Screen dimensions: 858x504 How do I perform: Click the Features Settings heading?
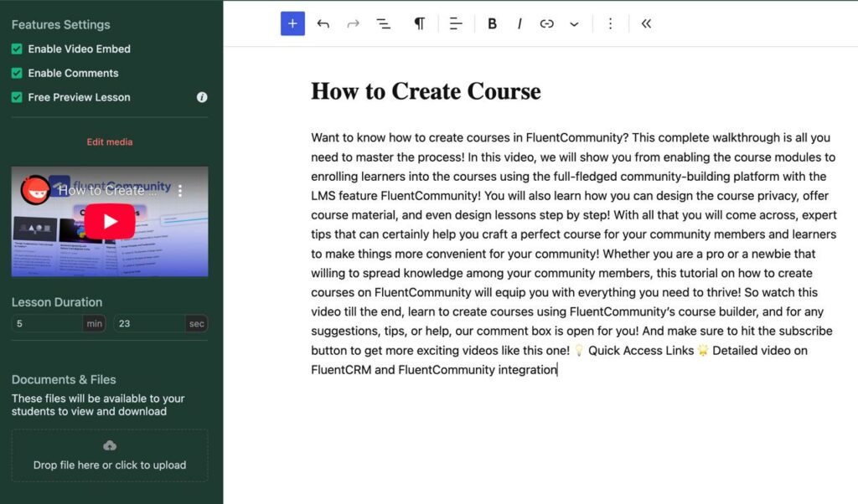(60, 24)
